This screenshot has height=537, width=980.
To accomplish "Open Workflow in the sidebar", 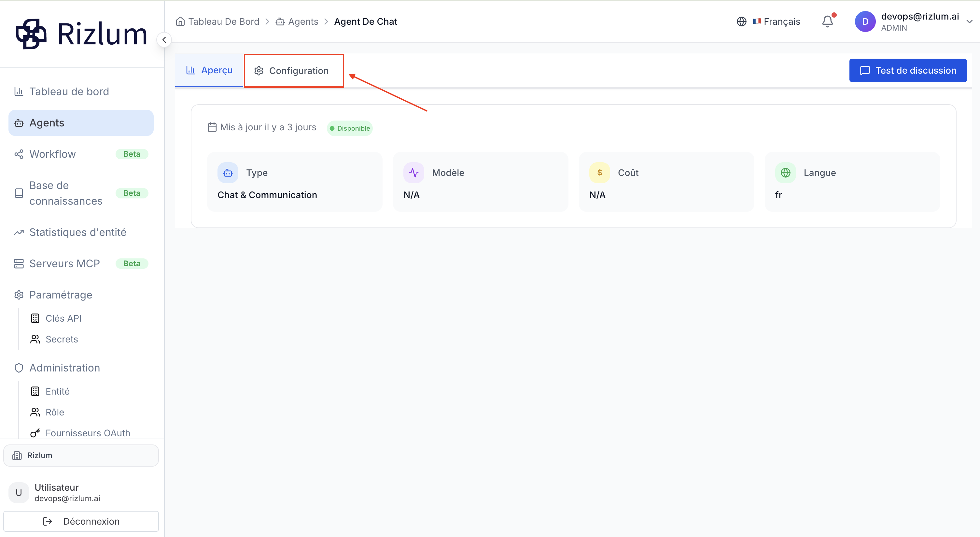I will click(x=81, y=154).
